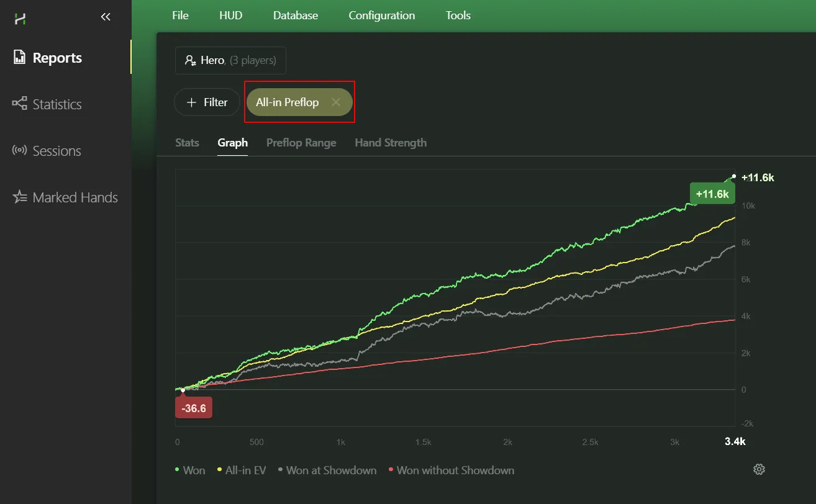
Task: Click the Reports sidebar icon
Action: 19,58
